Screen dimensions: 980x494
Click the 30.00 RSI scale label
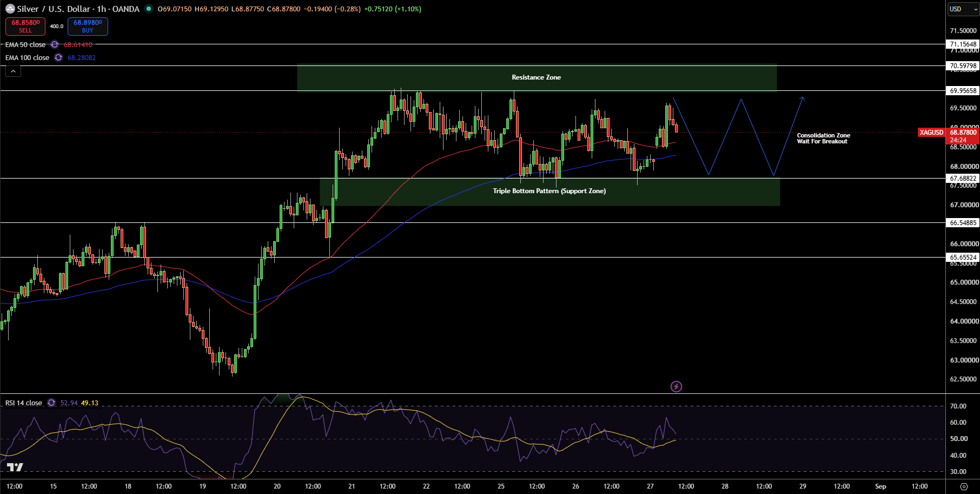[x=958, y=472]
